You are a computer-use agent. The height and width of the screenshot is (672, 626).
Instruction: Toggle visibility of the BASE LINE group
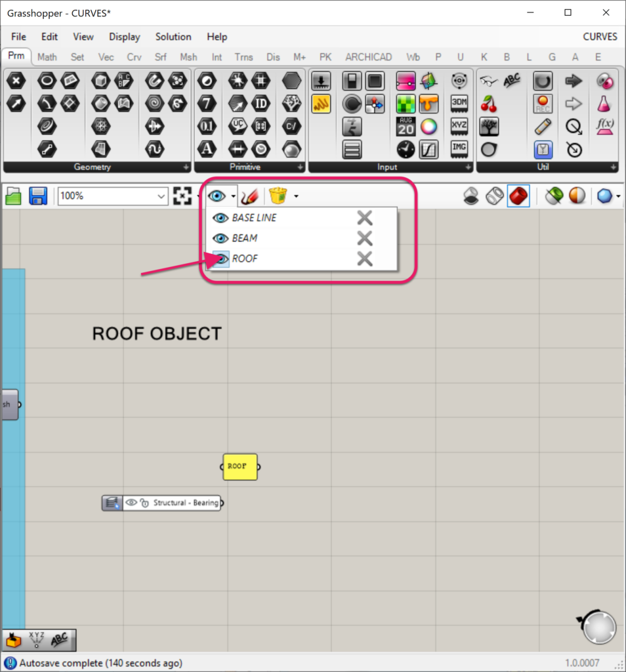tap(220, 217)
